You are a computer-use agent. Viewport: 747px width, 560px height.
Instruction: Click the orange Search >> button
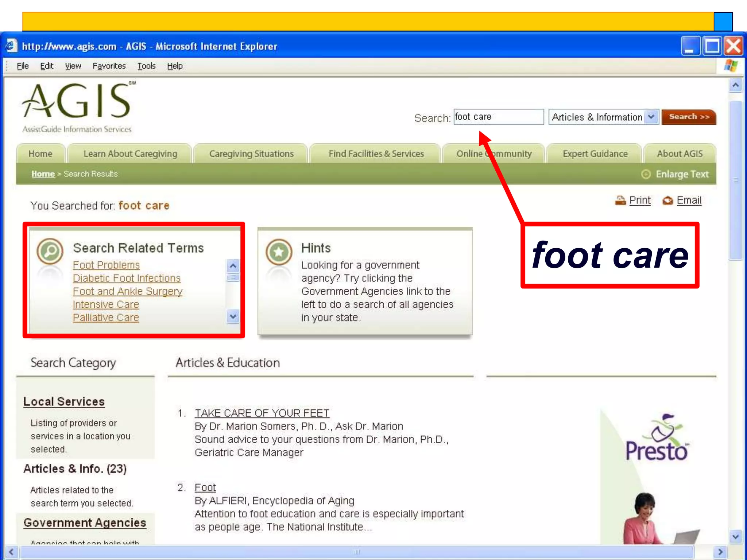pos(689,117)
